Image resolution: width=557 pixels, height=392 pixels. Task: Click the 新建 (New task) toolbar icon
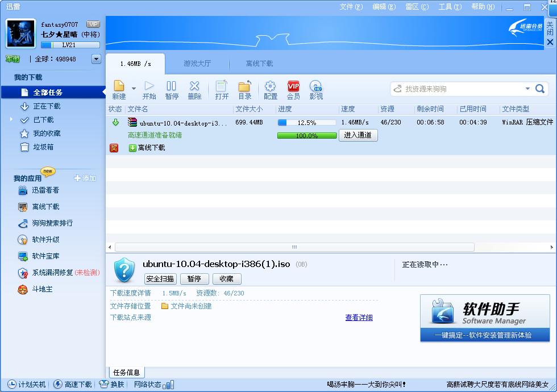click(119, 90)
